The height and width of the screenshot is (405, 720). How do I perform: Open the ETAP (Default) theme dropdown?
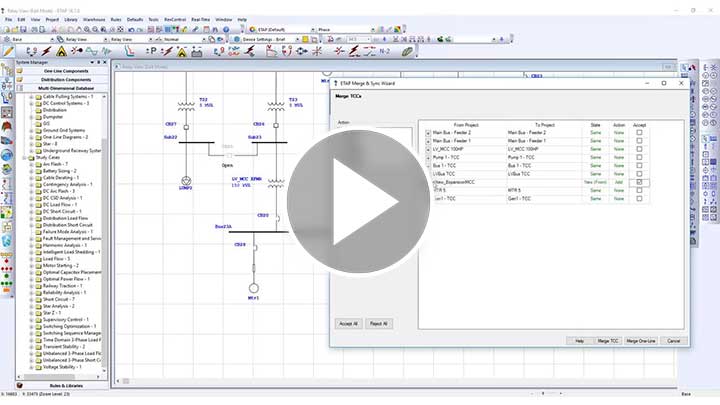(312, 29)
